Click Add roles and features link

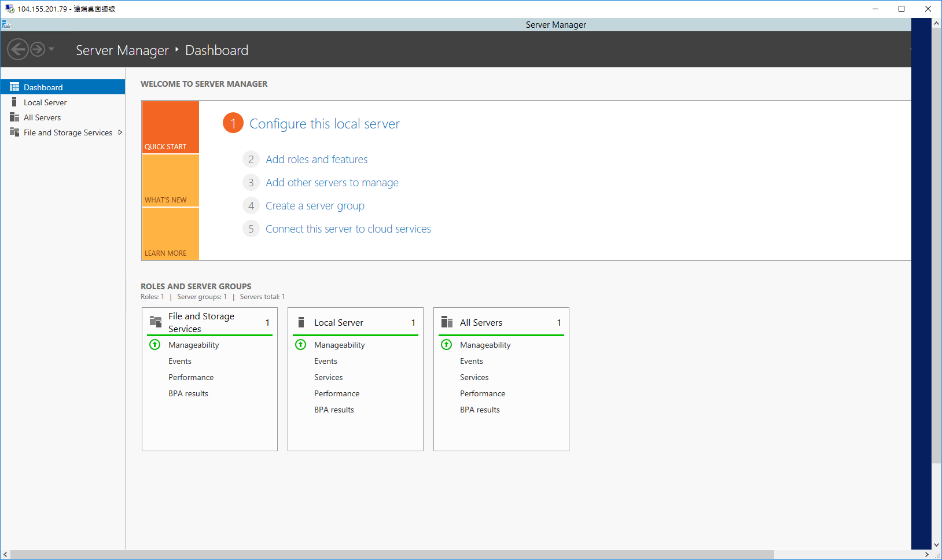click(317, 159)
